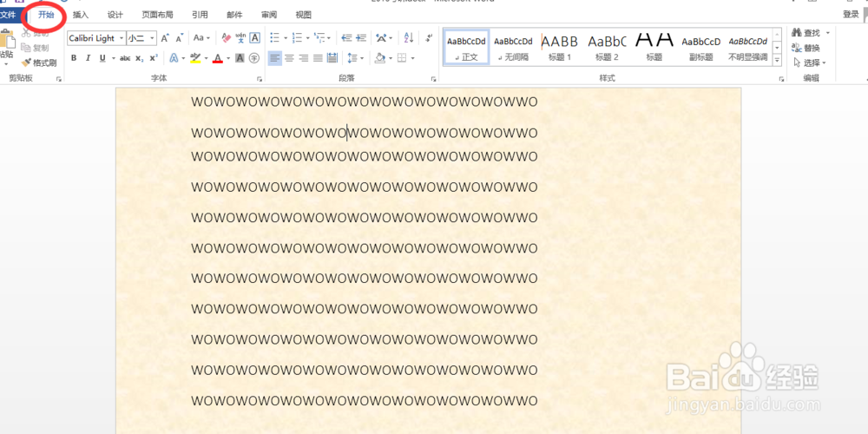This screenshot has height=434, width=868.
Task: Click the Shading paint bucket icon
Action: 380,57
